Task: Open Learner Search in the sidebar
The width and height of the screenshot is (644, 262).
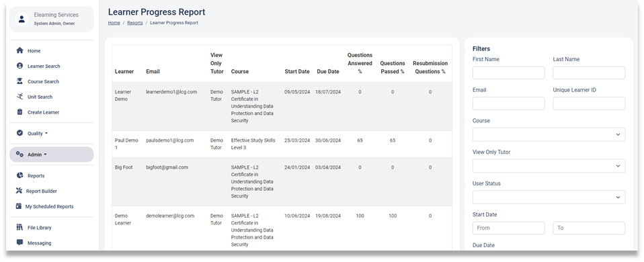Action: coord(44,66)
